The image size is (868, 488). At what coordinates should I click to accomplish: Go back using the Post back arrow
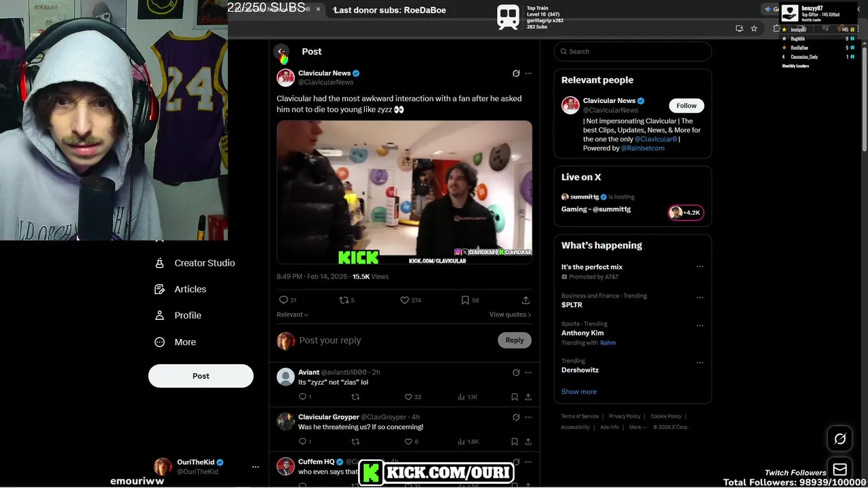point(281,52)
